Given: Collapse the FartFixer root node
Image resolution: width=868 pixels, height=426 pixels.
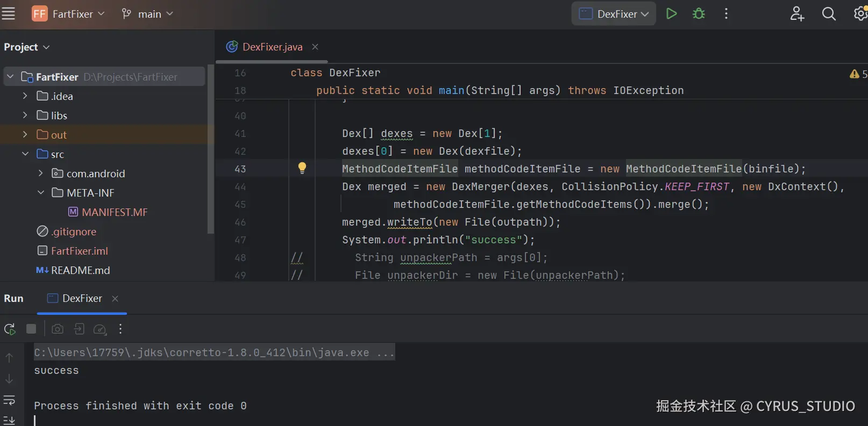Looking at the screenshot, I should tap(10, 77).
